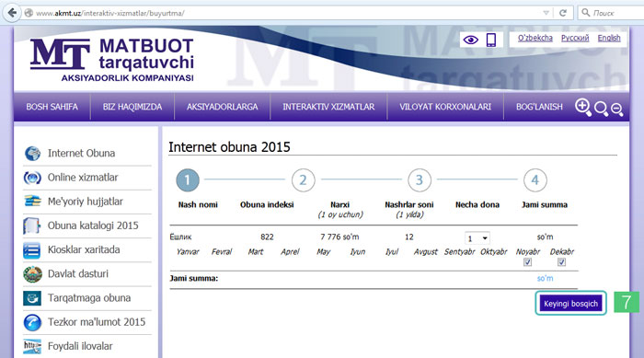Click step 1 circle indicator
This screenshot has height=358, width=644.
point(188,180)
